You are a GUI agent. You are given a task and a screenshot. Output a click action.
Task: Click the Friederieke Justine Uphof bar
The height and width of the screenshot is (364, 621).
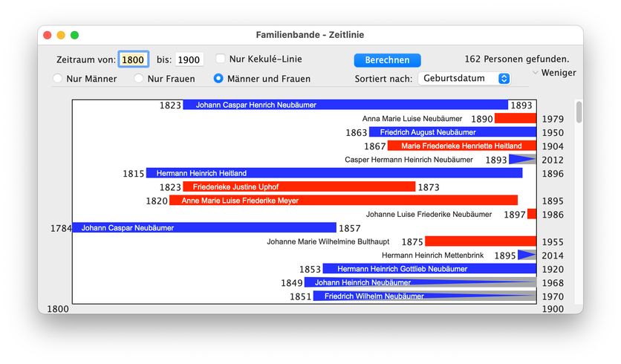pos(299,187)
